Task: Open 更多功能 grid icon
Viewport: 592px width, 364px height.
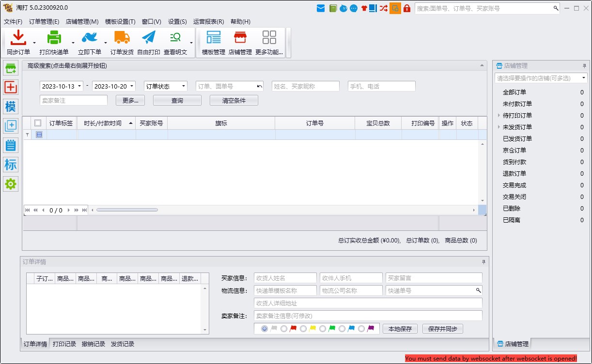Action: click(269, 38)
